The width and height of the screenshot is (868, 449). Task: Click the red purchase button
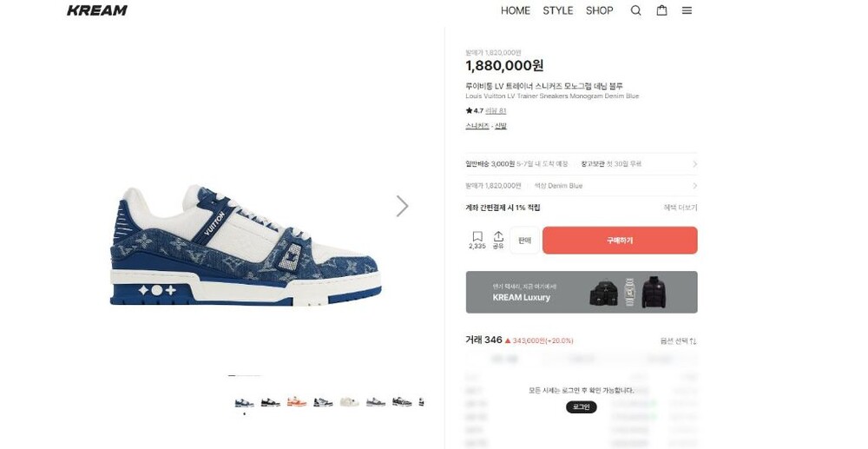click(620, 241)
